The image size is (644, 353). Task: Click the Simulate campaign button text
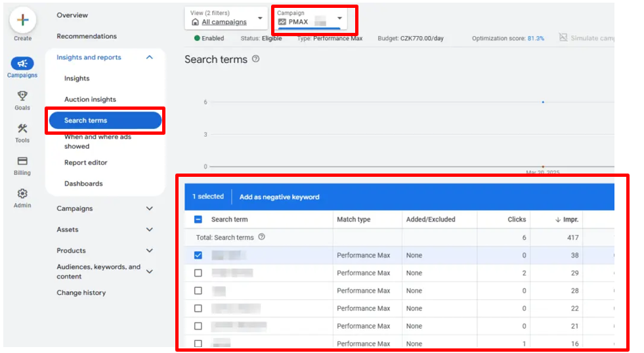click(592, 38)
